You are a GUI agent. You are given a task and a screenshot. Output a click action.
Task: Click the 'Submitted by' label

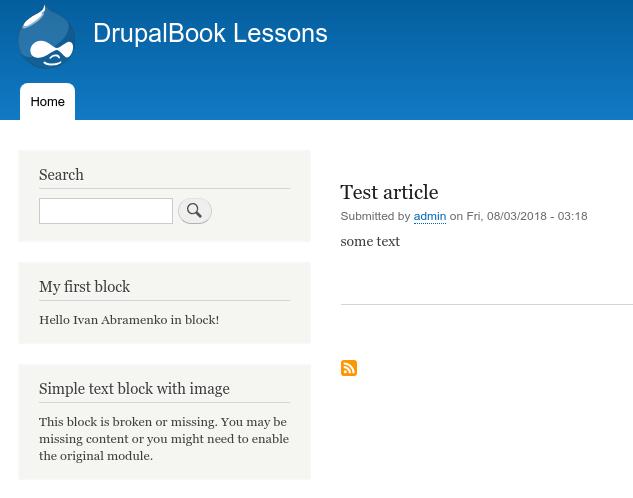(x=375, y=216)
